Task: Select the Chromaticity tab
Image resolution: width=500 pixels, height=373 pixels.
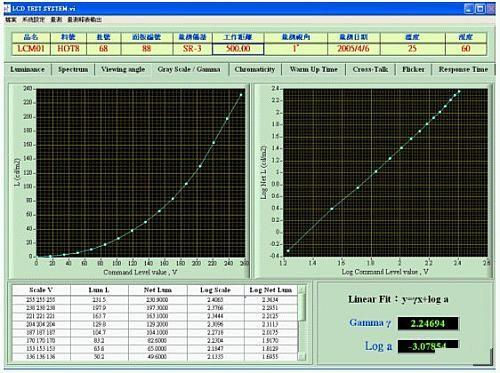Action: [255, 69]
